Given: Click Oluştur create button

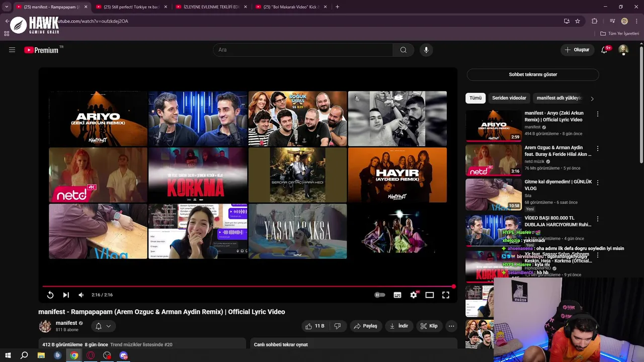Looking at the screenshot, I should tap(577, 50).
